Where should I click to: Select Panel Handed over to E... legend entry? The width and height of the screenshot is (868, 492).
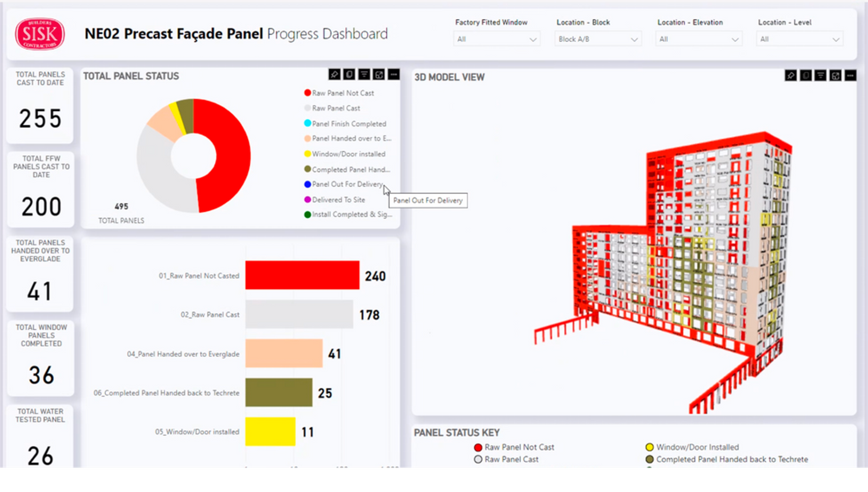pyautogui.click(x=348, y=138)
